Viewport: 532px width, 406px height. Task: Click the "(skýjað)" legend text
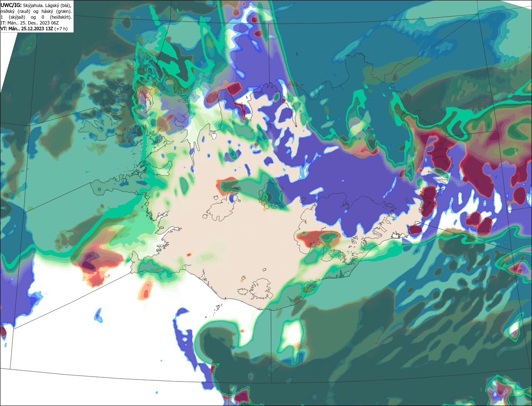17,17
